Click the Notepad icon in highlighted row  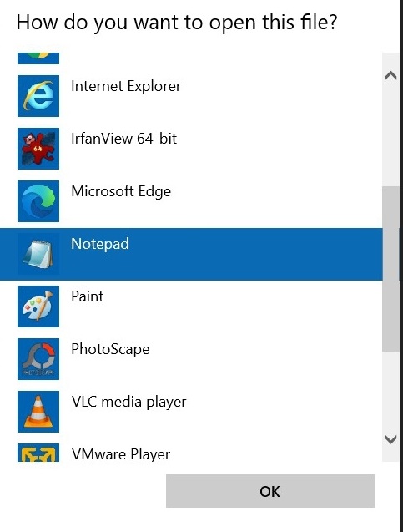click(38, 254)
